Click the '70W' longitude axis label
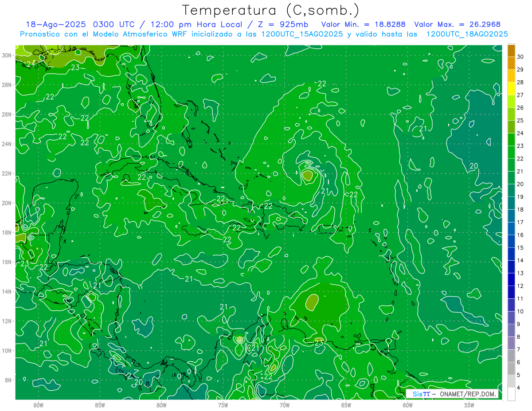The height and width of the screenshot is (411, 532). 285,406
